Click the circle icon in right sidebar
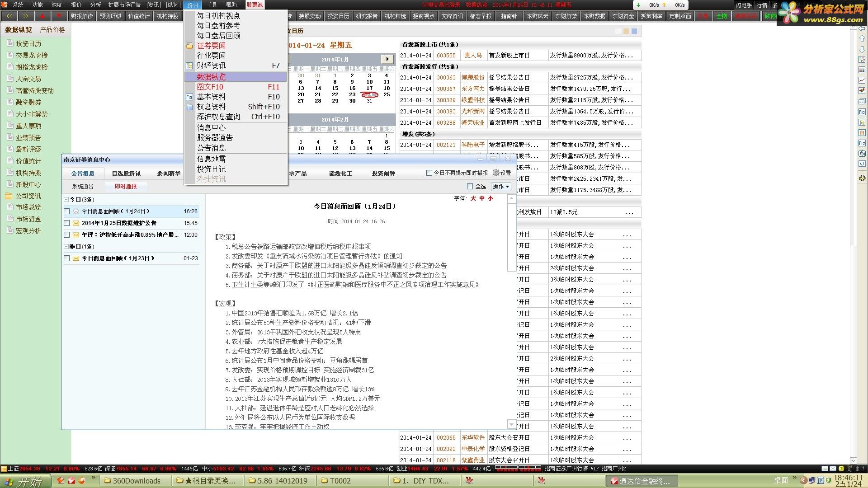Viewport: 868px width, 488px height. click(862, 164)
